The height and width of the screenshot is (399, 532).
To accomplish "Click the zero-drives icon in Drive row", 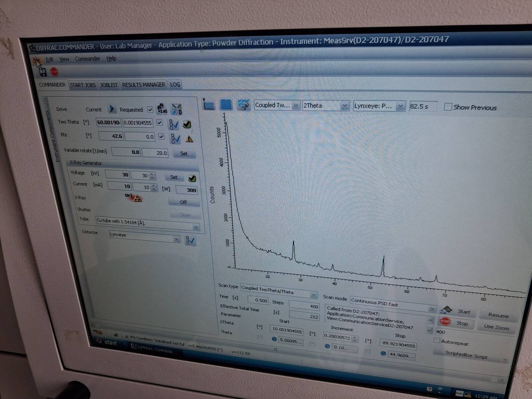I will [177, 109].
